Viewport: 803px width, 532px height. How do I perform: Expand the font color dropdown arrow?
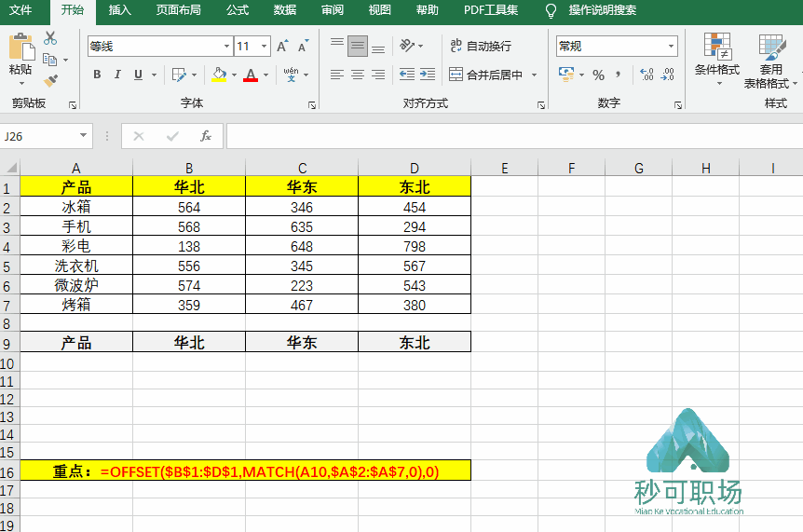coord(265,75)
